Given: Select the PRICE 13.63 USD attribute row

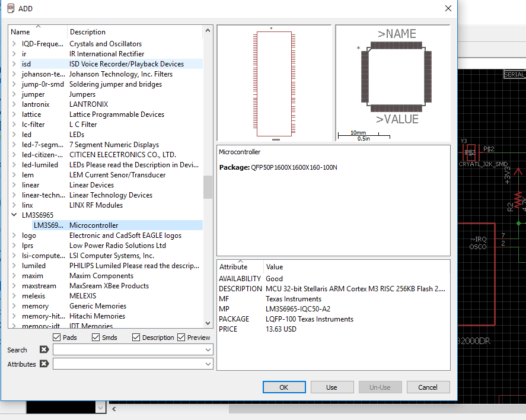Looking at the screenshot, I should (x=333, y=329).
